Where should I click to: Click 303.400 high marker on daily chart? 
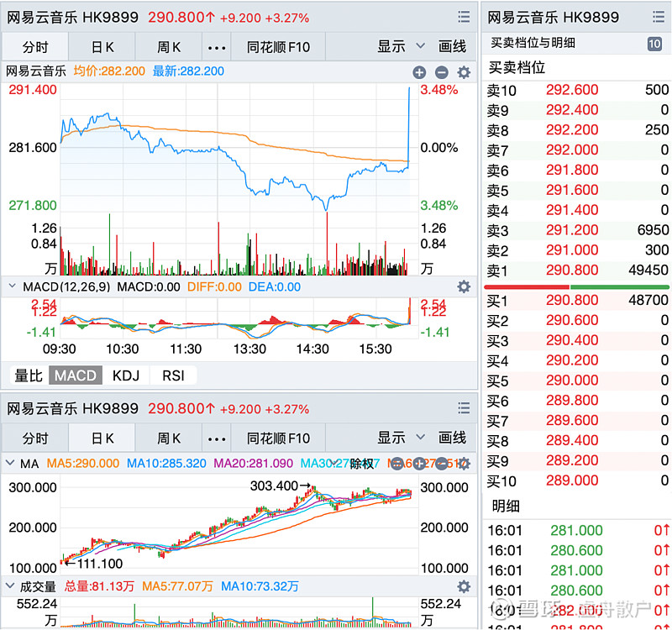tap(274, 486)
